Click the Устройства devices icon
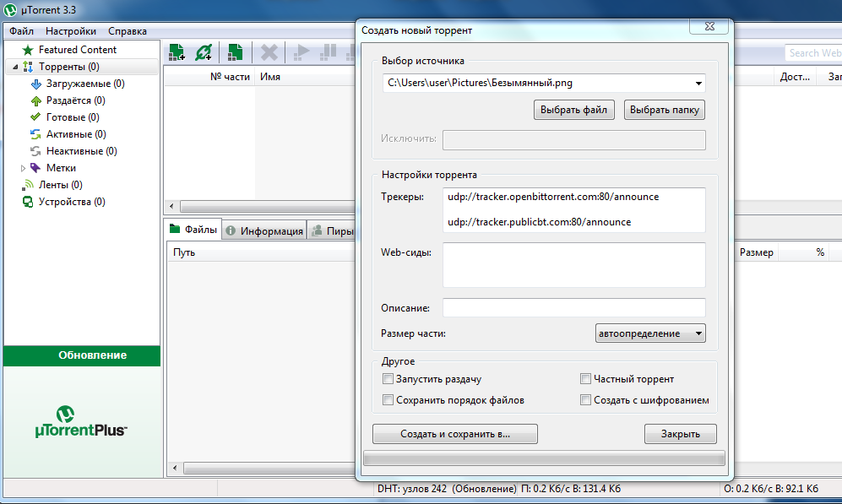 pos(27,202)
